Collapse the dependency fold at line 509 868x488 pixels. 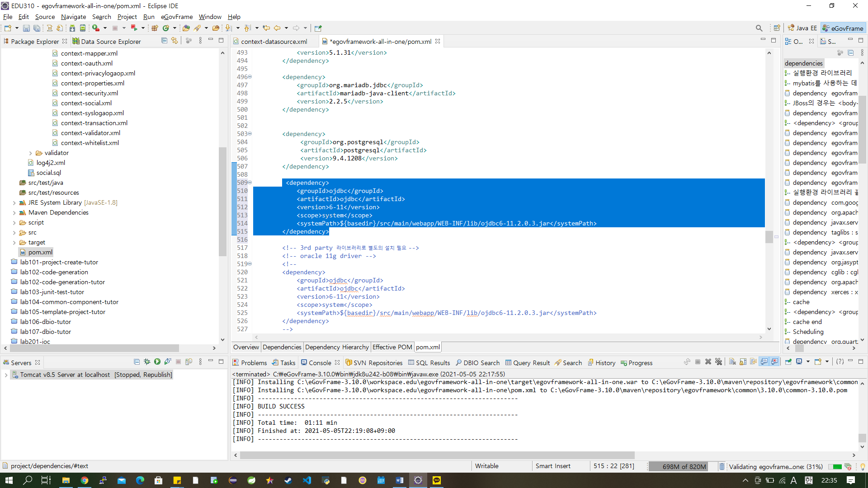(x=250, y=183)
